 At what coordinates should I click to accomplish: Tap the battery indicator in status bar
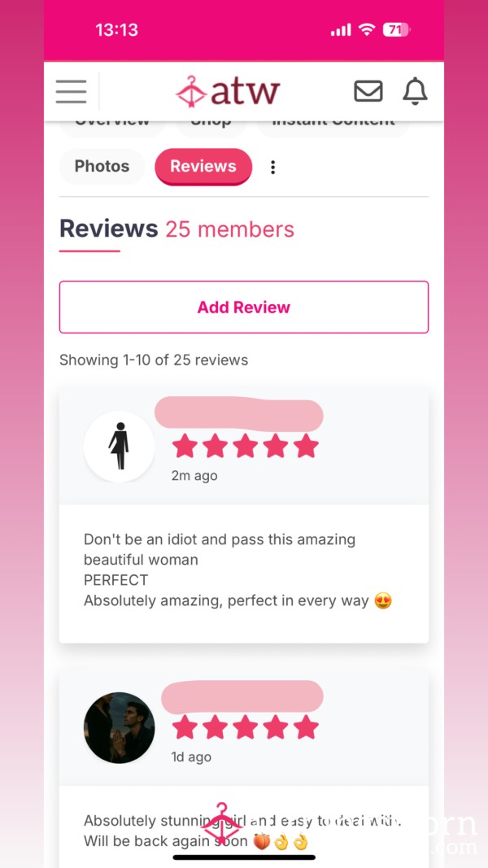click(396, 30)
